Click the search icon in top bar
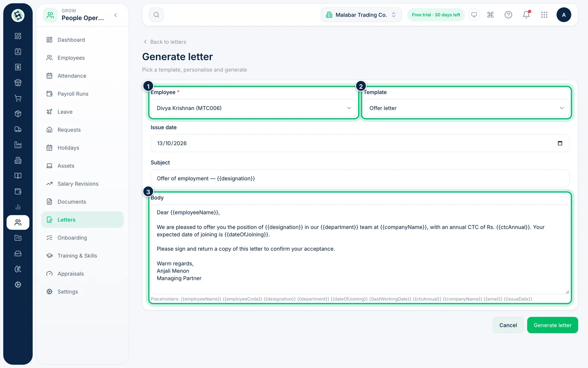Viewport: 588px width, 368px height. (156, 15)
